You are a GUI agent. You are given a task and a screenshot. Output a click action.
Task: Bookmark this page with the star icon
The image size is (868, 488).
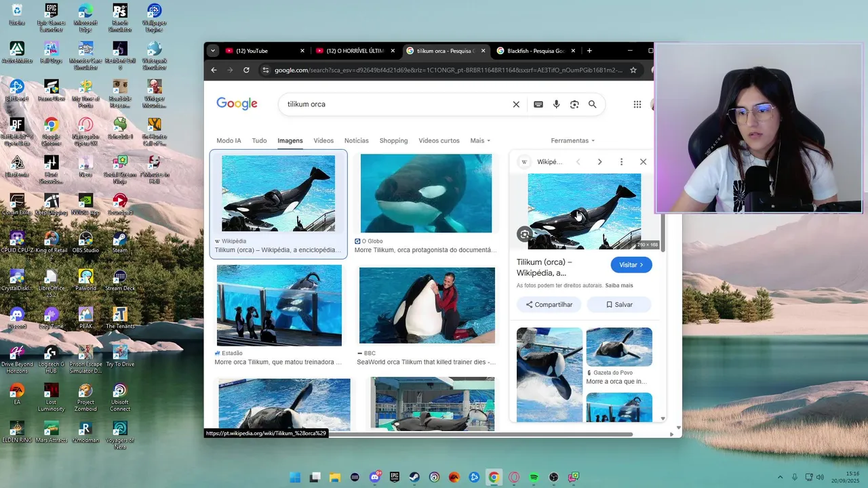click(x=633, y=70)
